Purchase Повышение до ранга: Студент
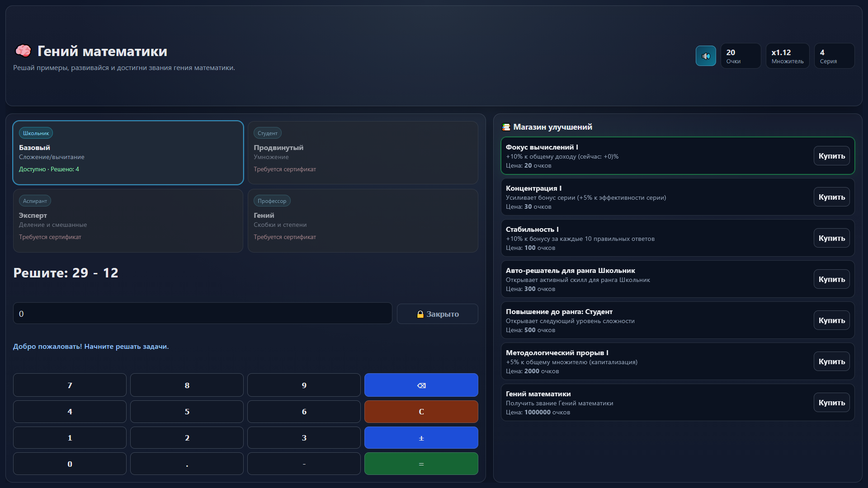This screenshot has height=488, width=868. [831, 320]
